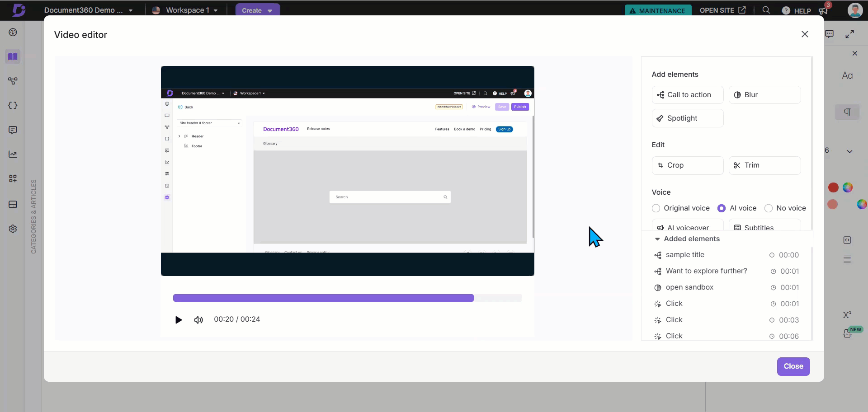The height and width of the screenshot is (412, 868).
Task: Select the 'sample title' element
Action: coord(726,255)
